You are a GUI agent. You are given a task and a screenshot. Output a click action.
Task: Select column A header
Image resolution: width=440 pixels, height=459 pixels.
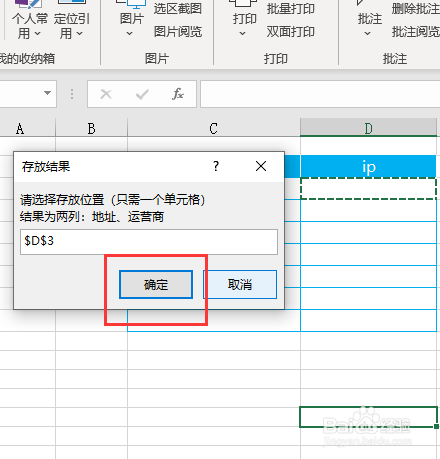20,128
